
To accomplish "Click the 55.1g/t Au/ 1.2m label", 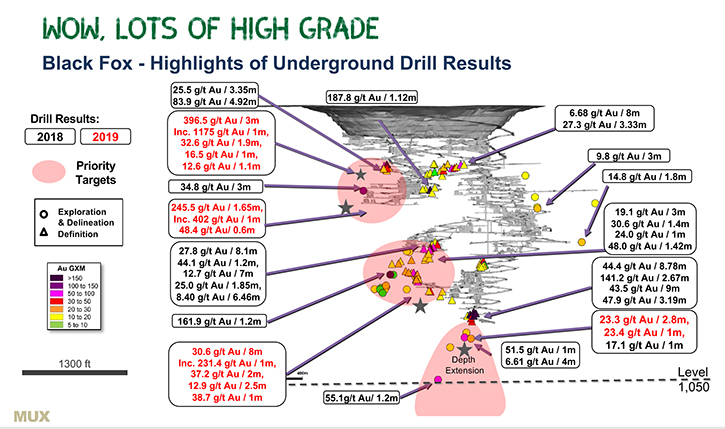I will click(361, 398).
